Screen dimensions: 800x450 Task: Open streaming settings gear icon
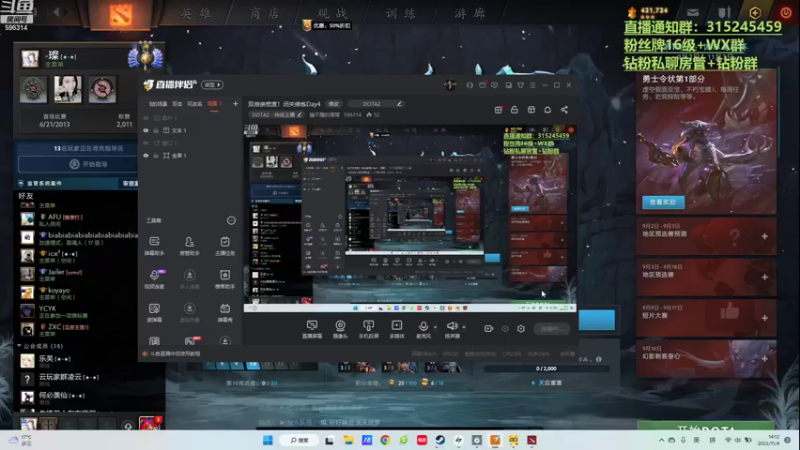(x=521, y=329)
